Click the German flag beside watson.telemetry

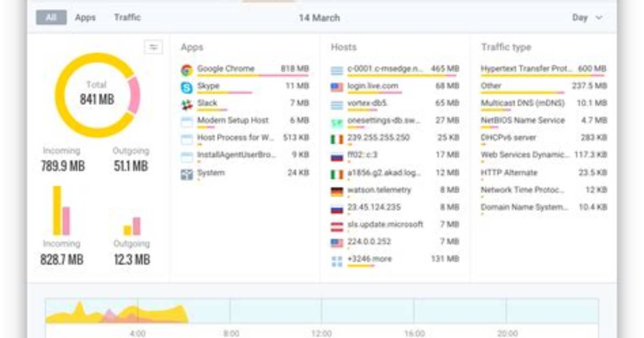click(337, 192)
